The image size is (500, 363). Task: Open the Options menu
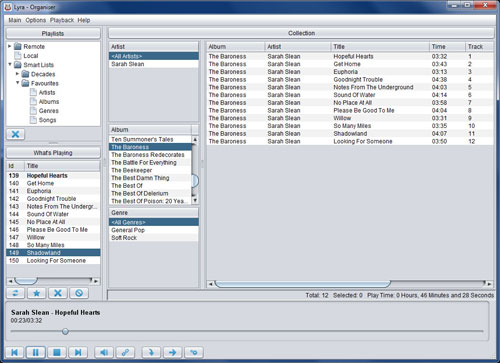pyautogui.click(x=36, y=20)
